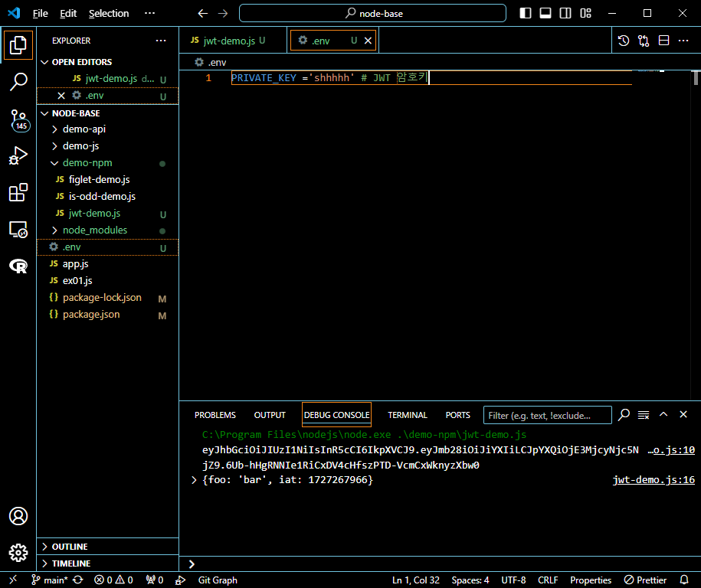Image resolution: width=701 pixels, height=588 pixels.
Task: Switch to the Terminal panel tab
Action: 408,415
